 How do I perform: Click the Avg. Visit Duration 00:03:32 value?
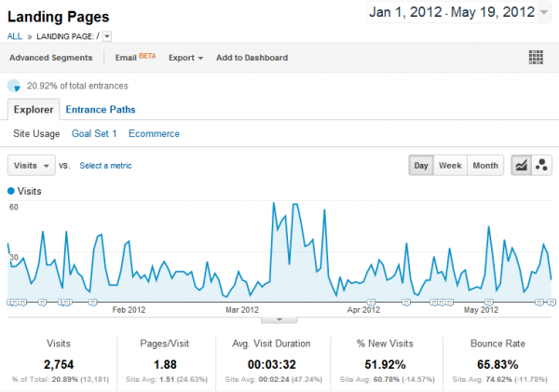(x=272, y=365)
